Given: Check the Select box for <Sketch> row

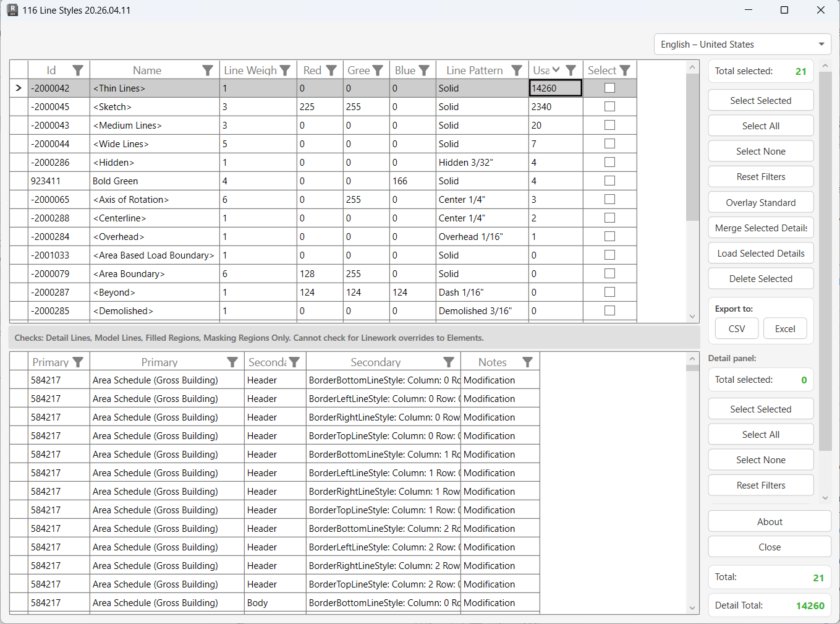Looking at the screenshot, I should coord(609,106).
